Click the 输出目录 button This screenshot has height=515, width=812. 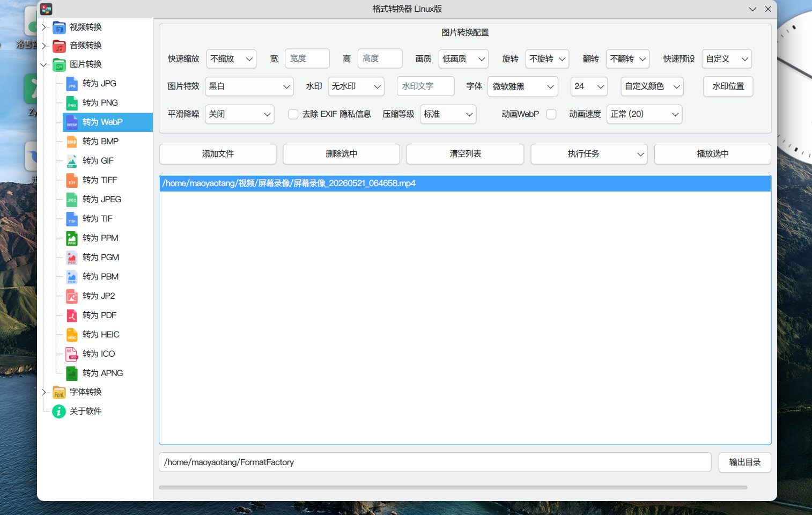[745, 462]
